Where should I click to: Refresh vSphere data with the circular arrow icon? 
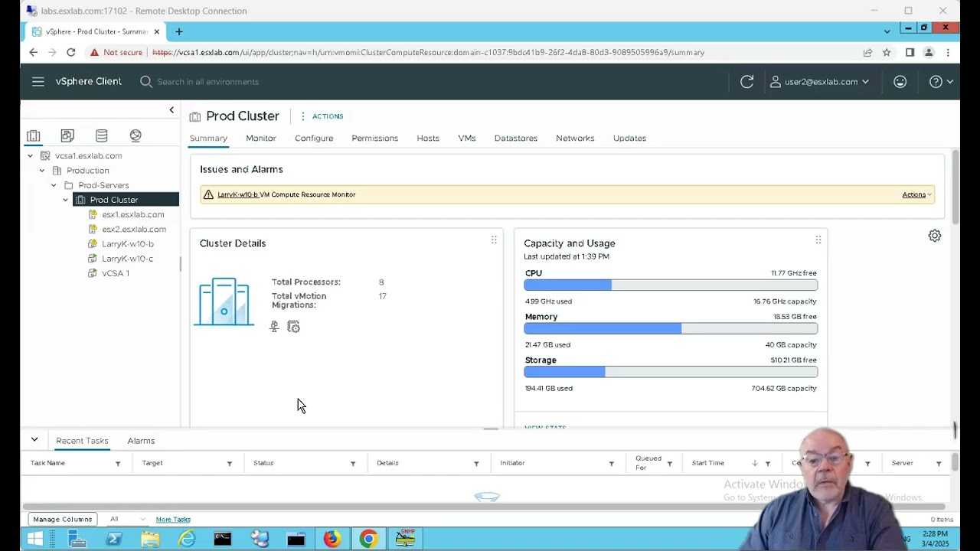click(747, 82)
